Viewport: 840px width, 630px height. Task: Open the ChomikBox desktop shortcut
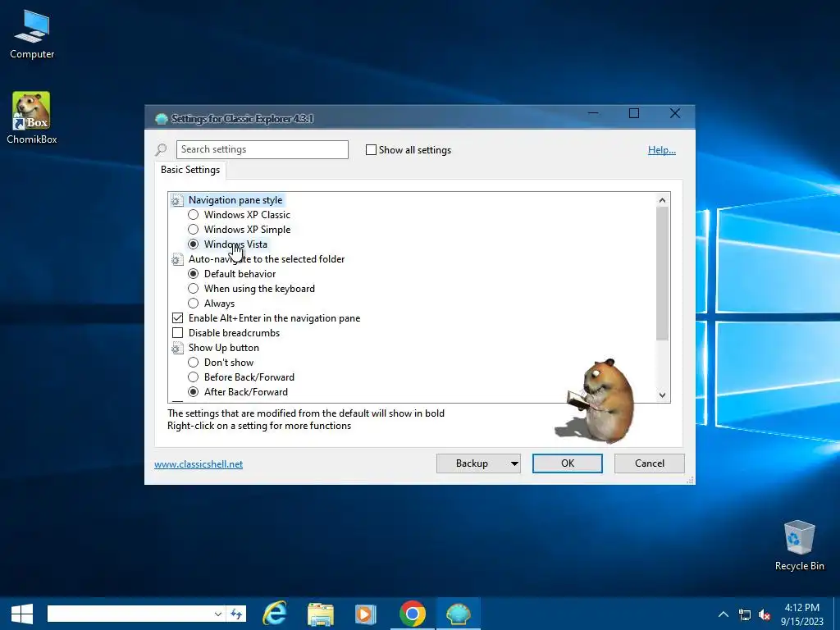pos(32,118)
